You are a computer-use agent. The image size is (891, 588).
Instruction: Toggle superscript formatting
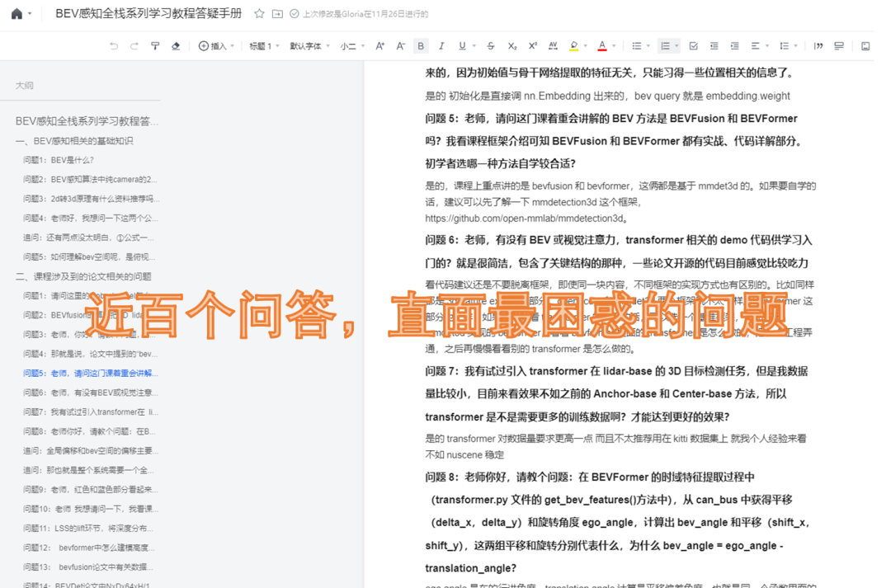pos(532,46)
